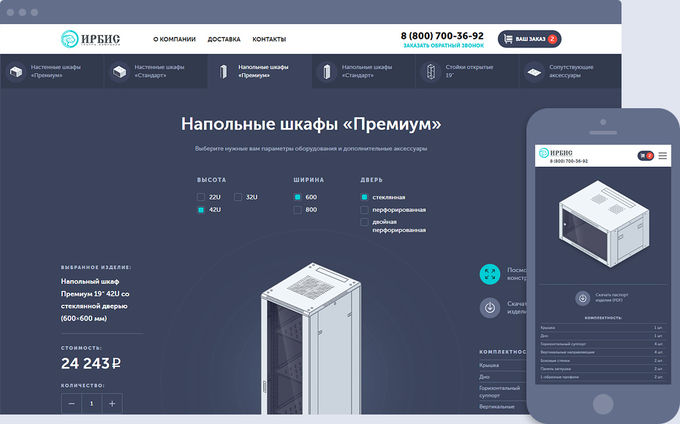Open the «О компании» menu item

tap(174, 39)
